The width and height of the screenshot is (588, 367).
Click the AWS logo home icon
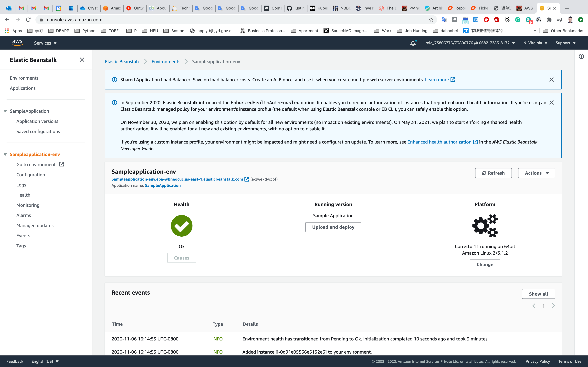(x=17, y=43)
